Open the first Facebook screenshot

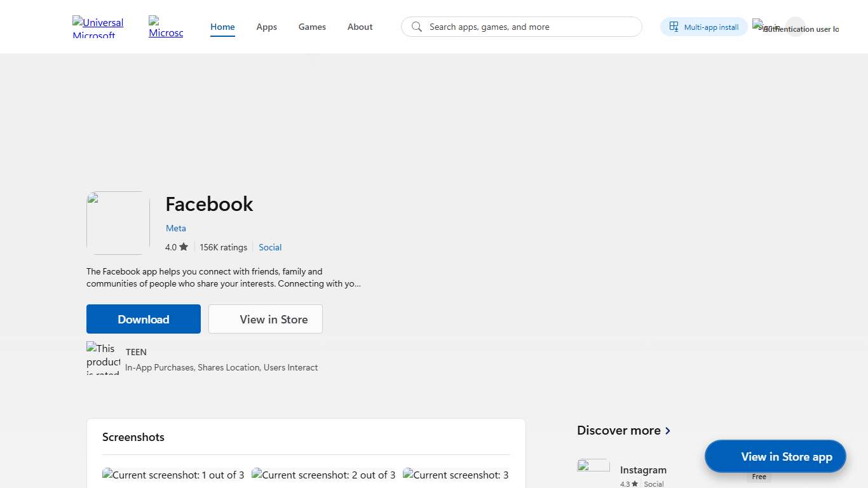point(173,475)
